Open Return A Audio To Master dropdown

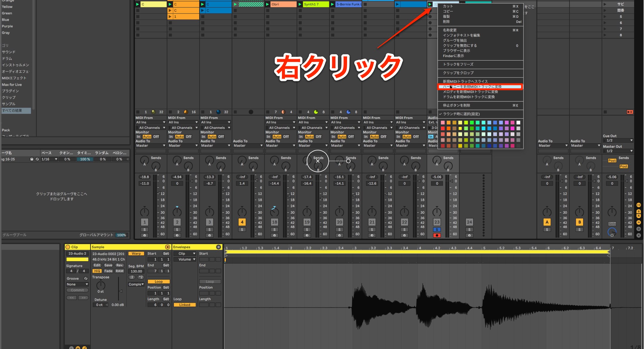pos(553,146)
